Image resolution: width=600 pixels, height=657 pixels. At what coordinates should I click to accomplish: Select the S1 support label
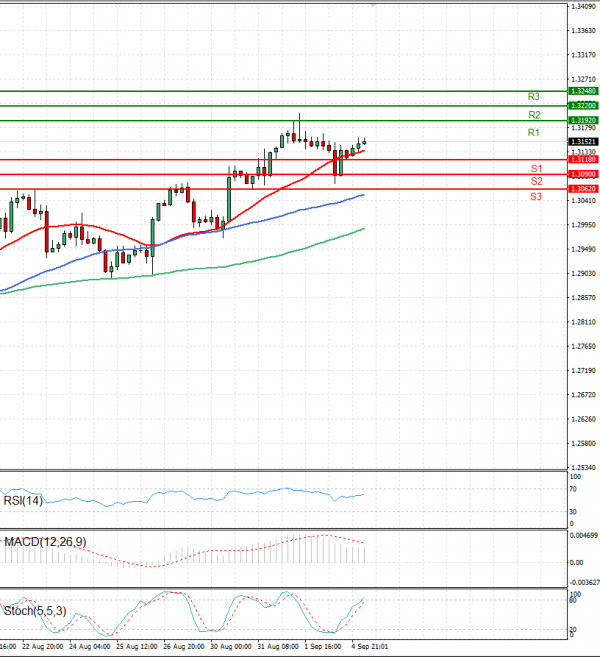[x=536, y=168]
